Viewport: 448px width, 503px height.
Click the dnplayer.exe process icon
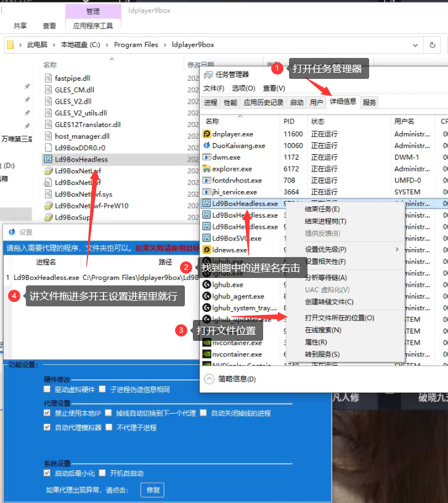coord(207,134)
